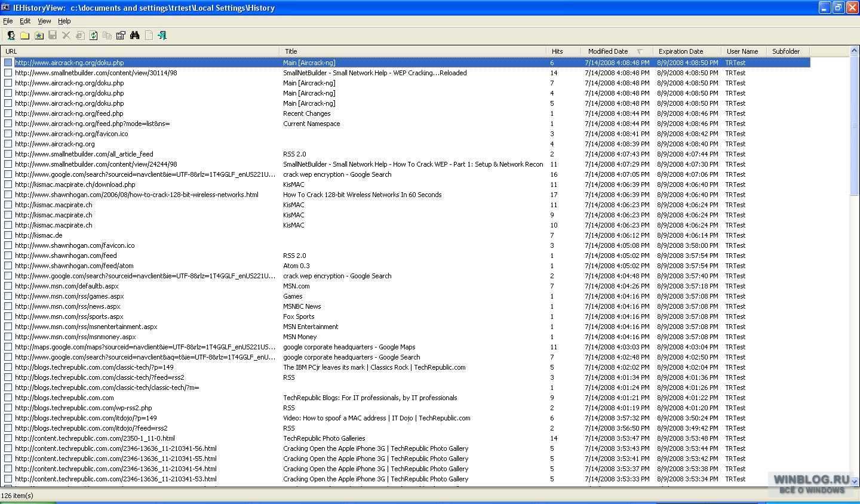Open the View menu
860x504 pixels.
[x=44, y=21]
